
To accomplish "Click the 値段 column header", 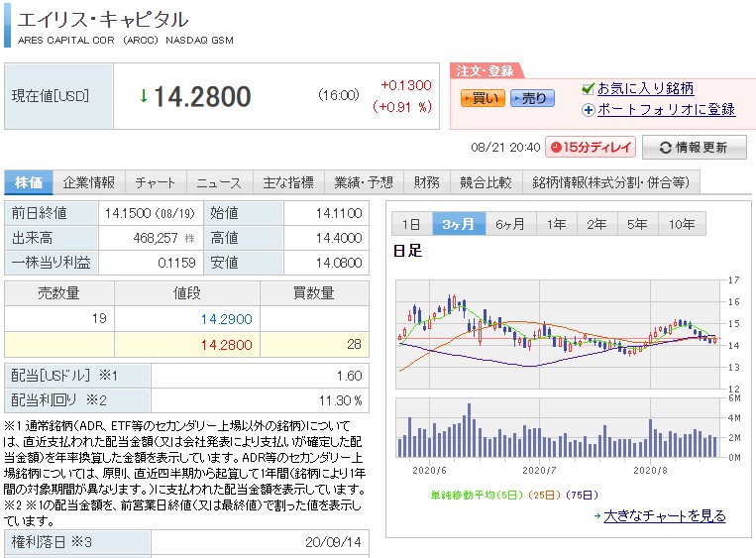I will 187,293.
